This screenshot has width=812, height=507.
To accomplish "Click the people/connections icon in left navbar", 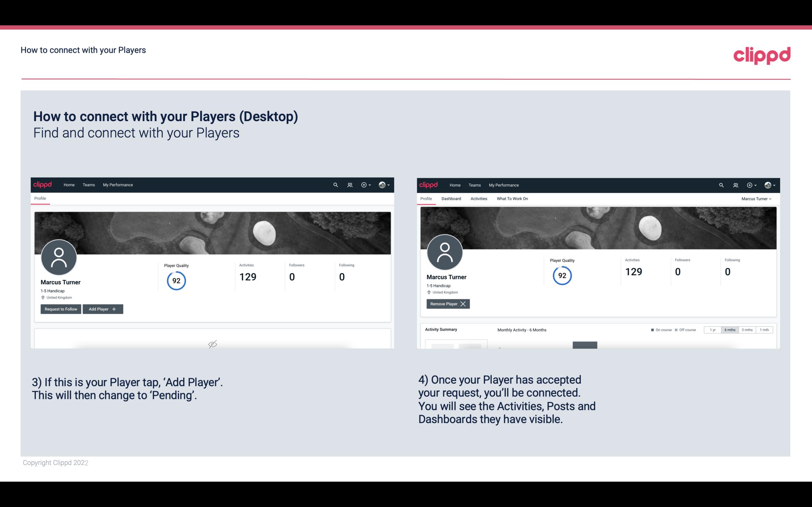I will click(349, 185).
